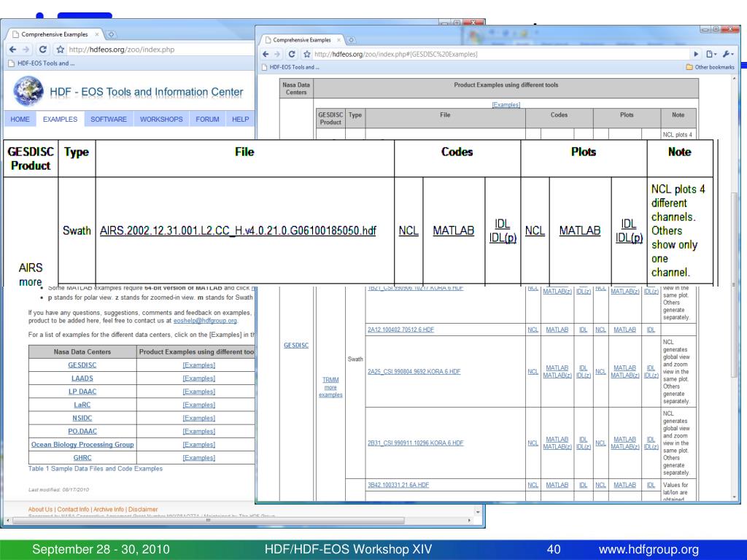
Task: Open the GHRC data center link
Action: pyautogui.click(x=82, y=458)
